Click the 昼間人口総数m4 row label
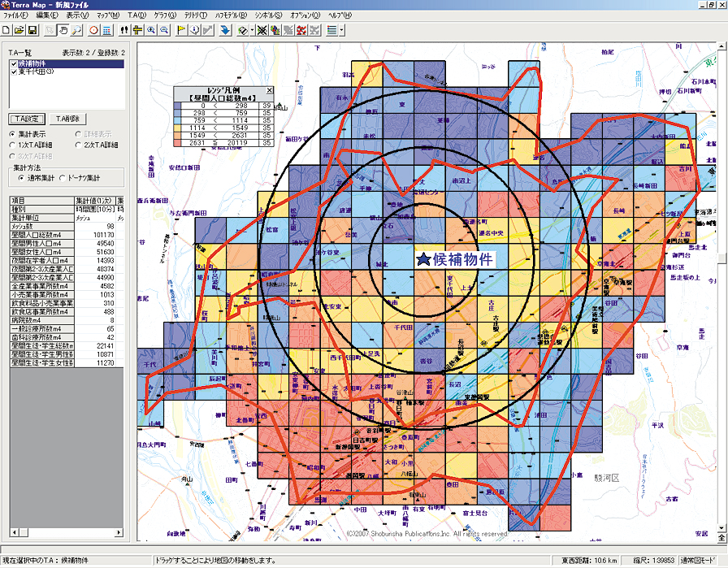728x568 pixels. (41, 235)
